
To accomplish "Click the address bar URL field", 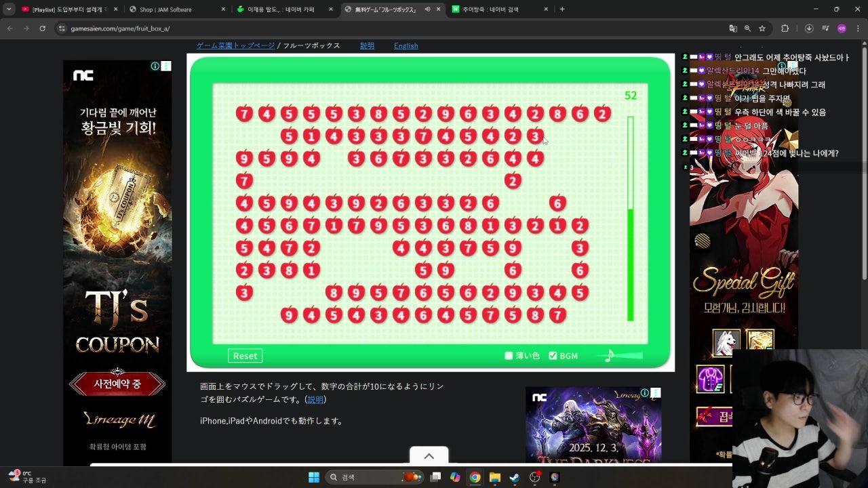I will coord(393,28).
